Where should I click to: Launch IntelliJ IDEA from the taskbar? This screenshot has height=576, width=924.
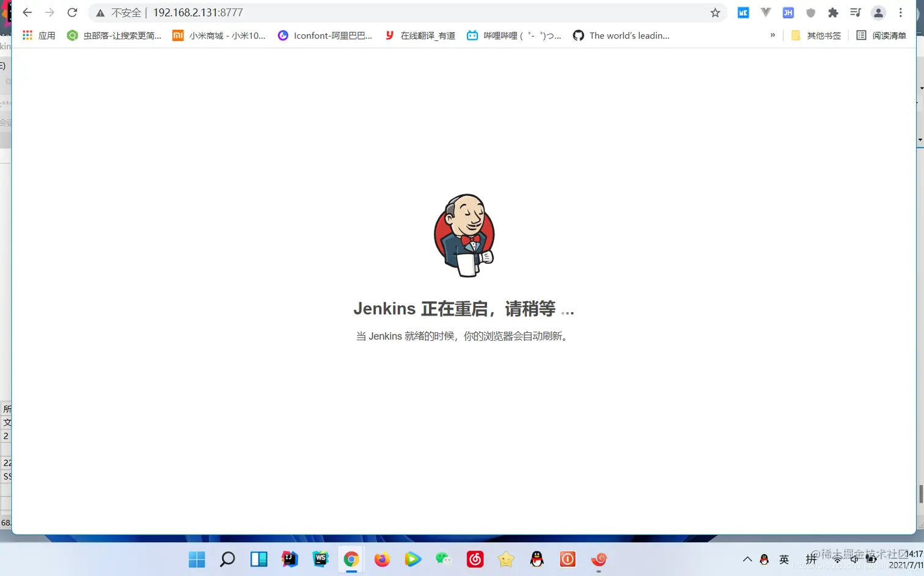[289, 559]
